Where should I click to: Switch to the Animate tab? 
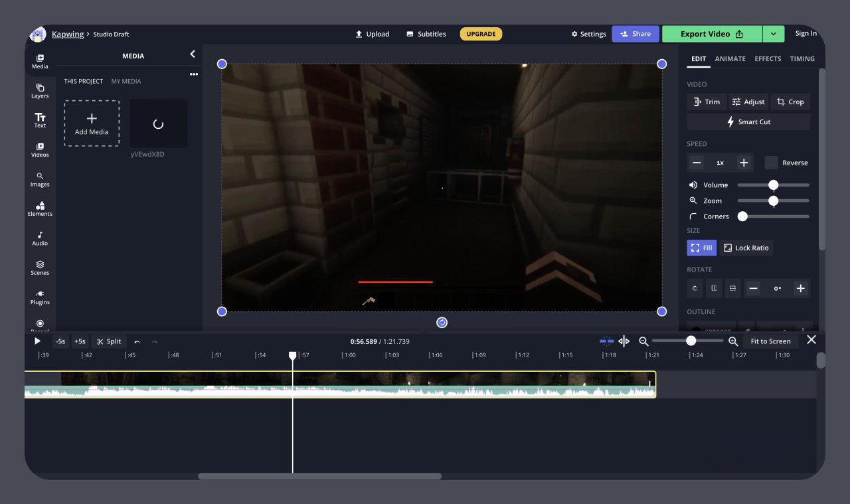730,59
